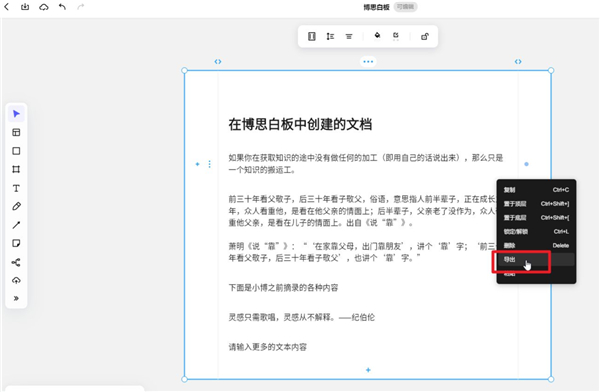Choose 锁定/解锁 in the context menu
Viewport: 600px width, 392px height.
pyautogui.click(x=536, y=232)
